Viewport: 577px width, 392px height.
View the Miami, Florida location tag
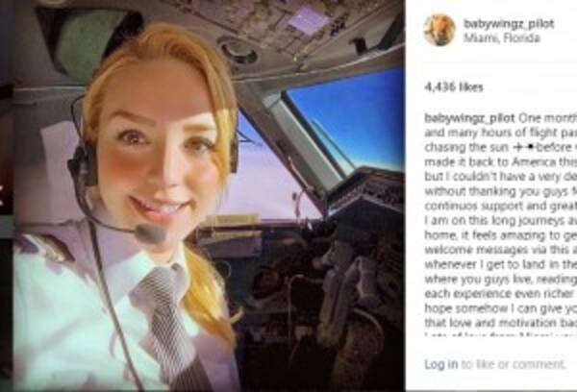(502, 38)
